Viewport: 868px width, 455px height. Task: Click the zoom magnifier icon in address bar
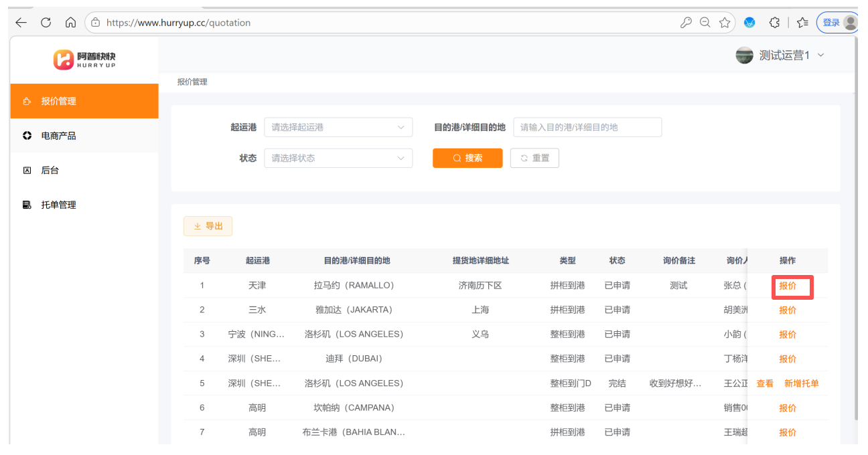pos(705,23)
